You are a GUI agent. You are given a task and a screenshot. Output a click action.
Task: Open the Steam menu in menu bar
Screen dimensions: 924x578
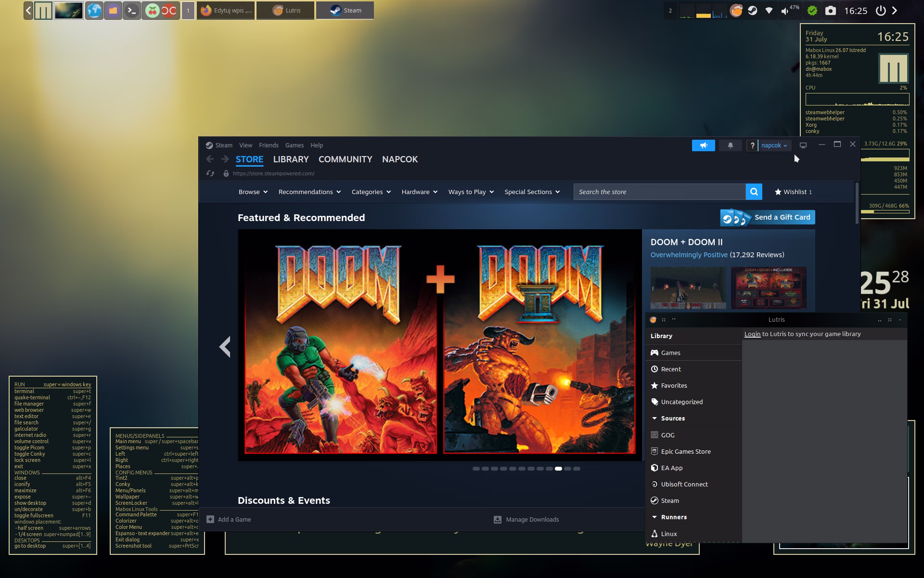pyautogui.click(x=224, y=145)
